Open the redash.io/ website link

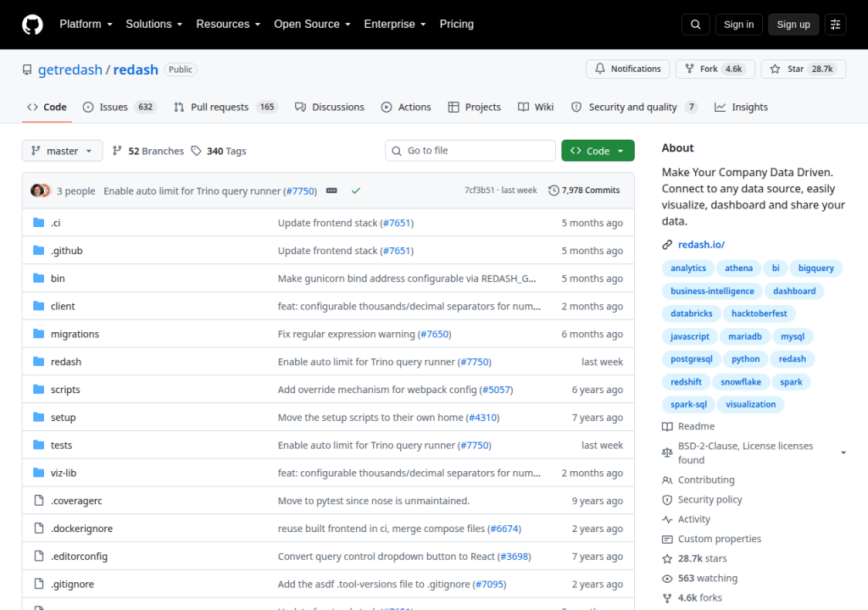701,245
